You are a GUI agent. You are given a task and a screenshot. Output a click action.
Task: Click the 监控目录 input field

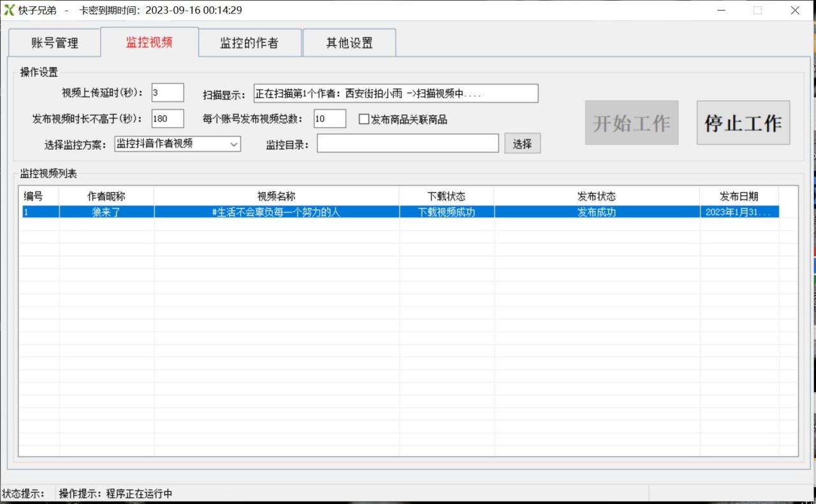point(408,143)
